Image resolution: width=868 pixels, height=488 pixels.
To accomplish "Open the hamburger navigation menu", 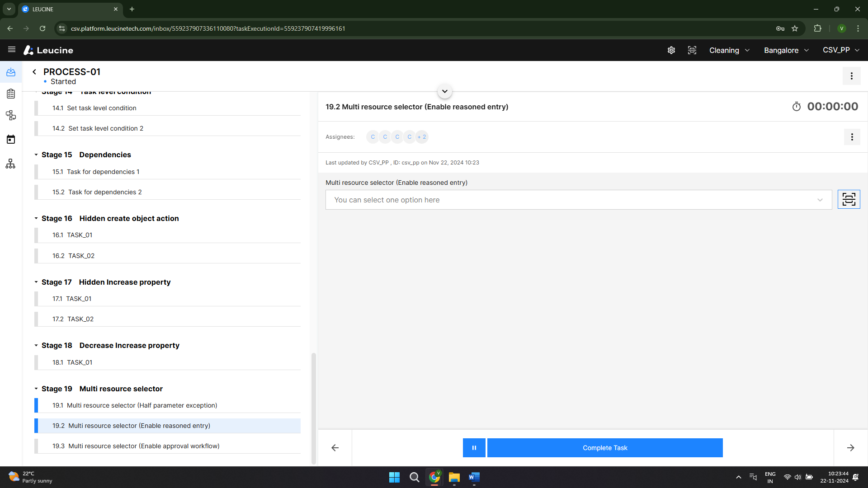I will tap(11, 50).
